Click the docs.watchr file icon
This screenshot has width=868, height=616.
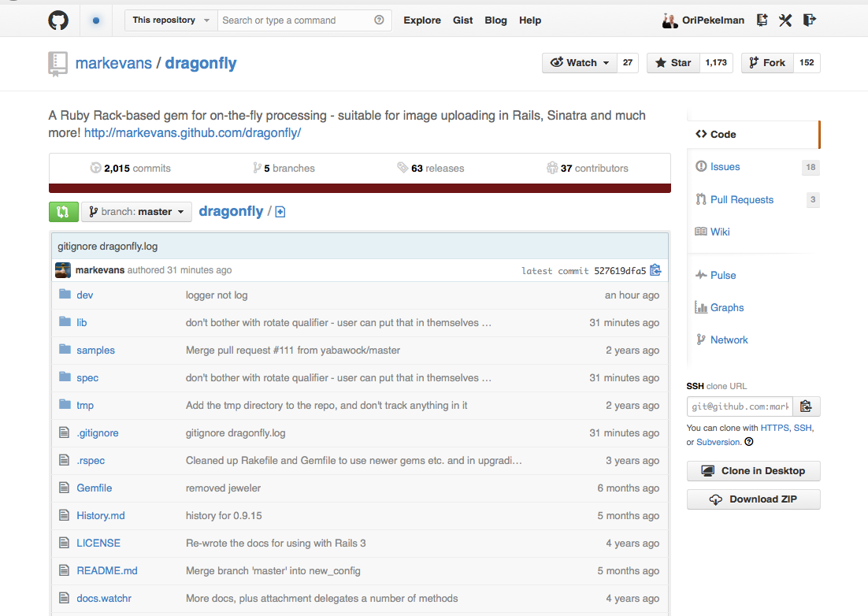pos(65,599)
